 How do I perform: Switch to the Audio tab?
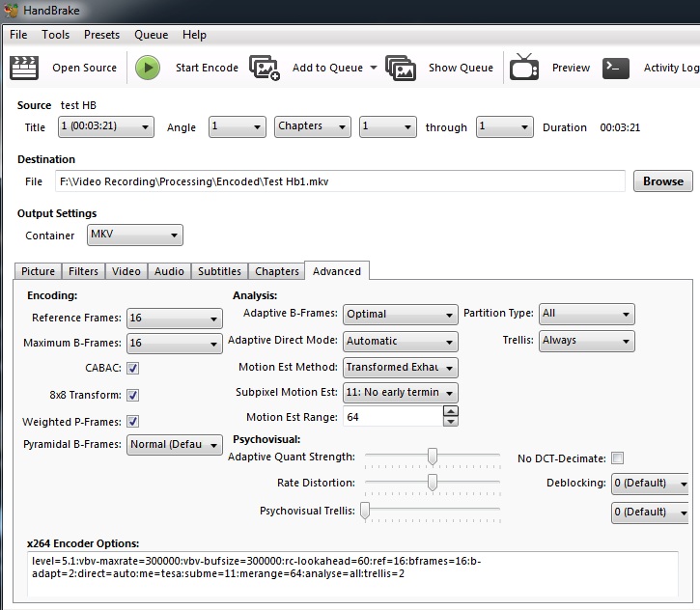tap(169, 271)
